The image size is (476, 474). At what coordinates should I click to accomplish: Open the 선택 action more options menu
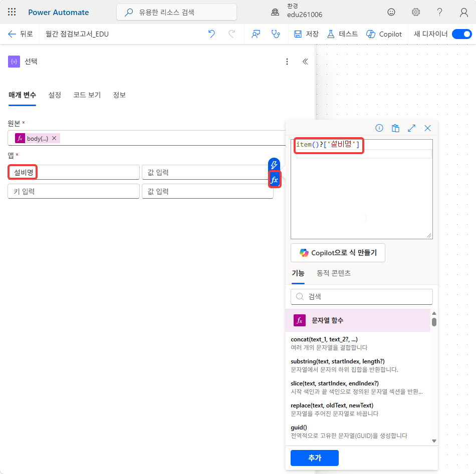click(287, 62)
